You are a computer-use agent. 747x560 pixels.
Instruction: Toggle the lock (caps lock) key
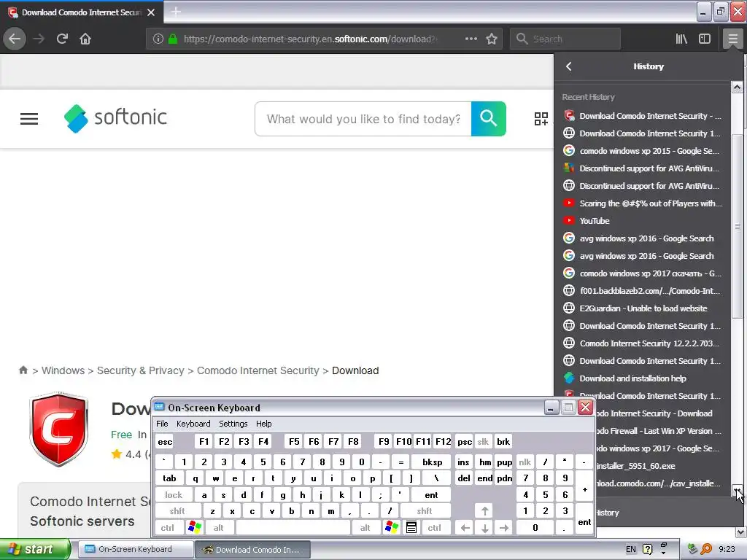click(x=174, y=495)
